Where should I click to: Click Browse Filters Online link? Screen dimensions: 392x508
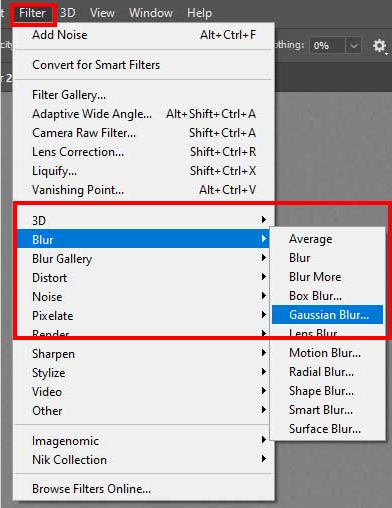pos(91,489)
